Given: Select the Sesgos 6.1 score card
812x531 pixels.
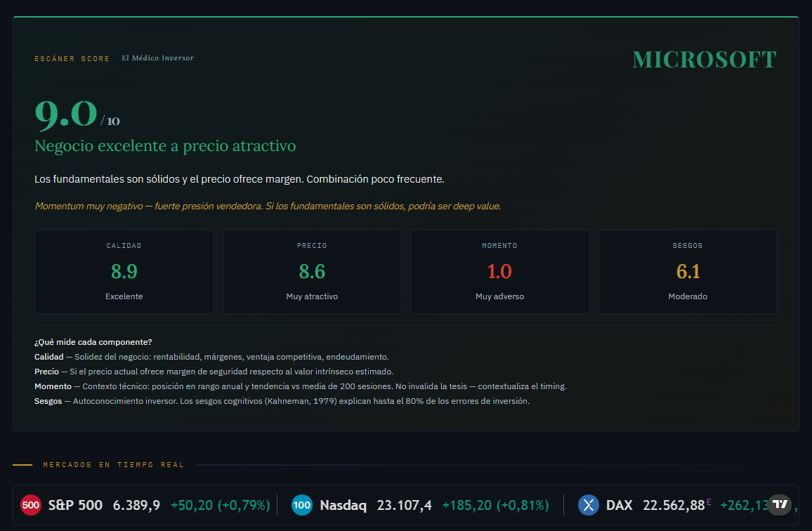Looking at the screenshot, I should pyautogui.click(x=688, y=272).
